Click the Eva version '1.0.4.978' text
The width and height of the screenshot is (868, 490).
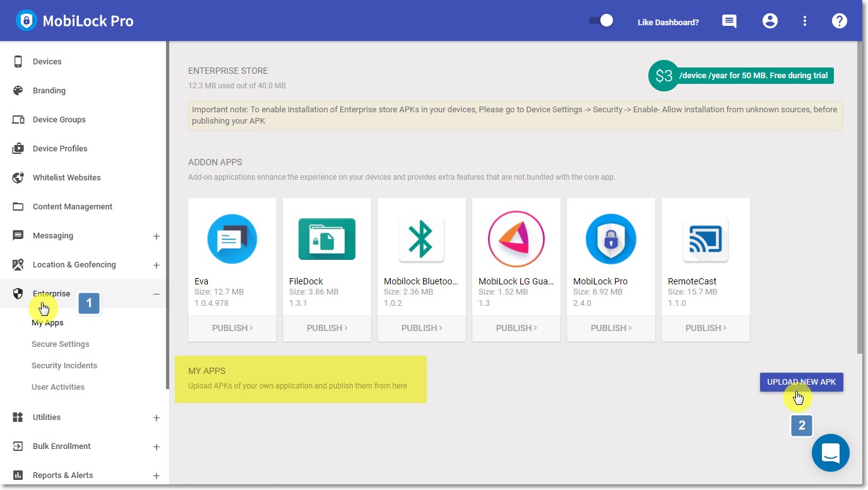point(211,303)
